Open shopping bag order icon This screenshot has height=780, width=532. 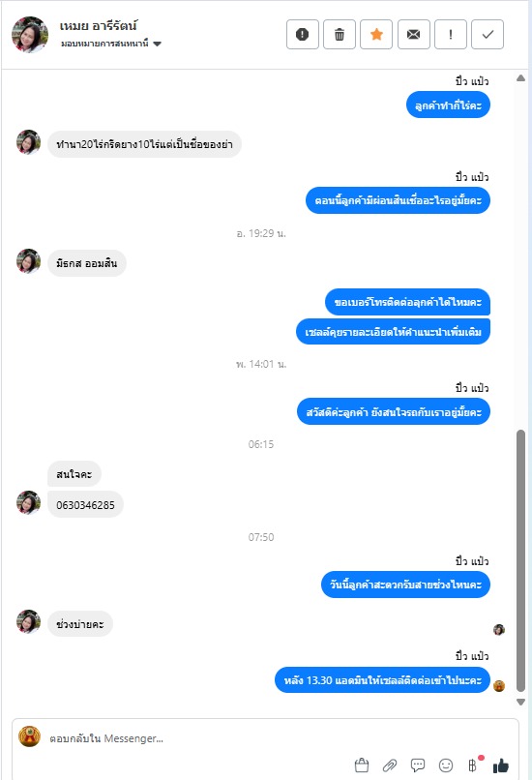[362, 765]
